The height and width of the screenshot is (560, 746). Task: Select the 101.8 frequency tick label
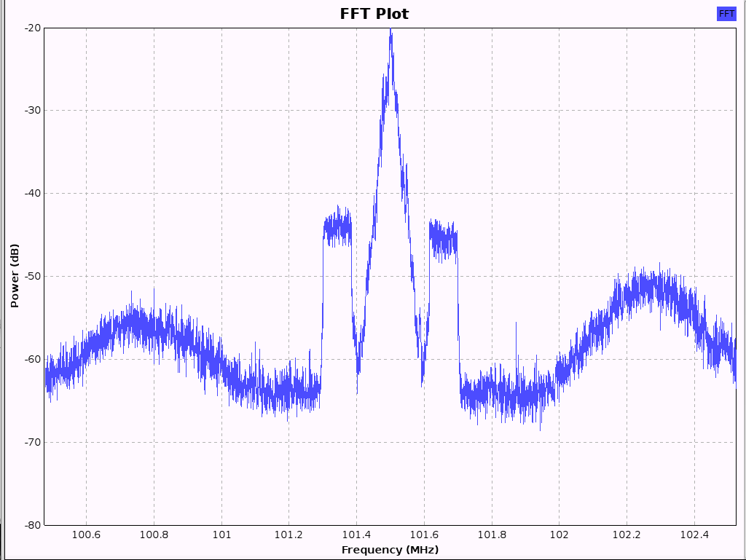click(492, 535)
